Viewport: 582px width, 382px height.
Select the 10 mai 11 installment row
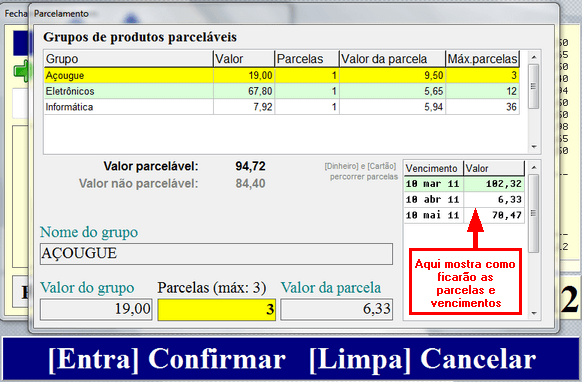click(x=464, y=215)
